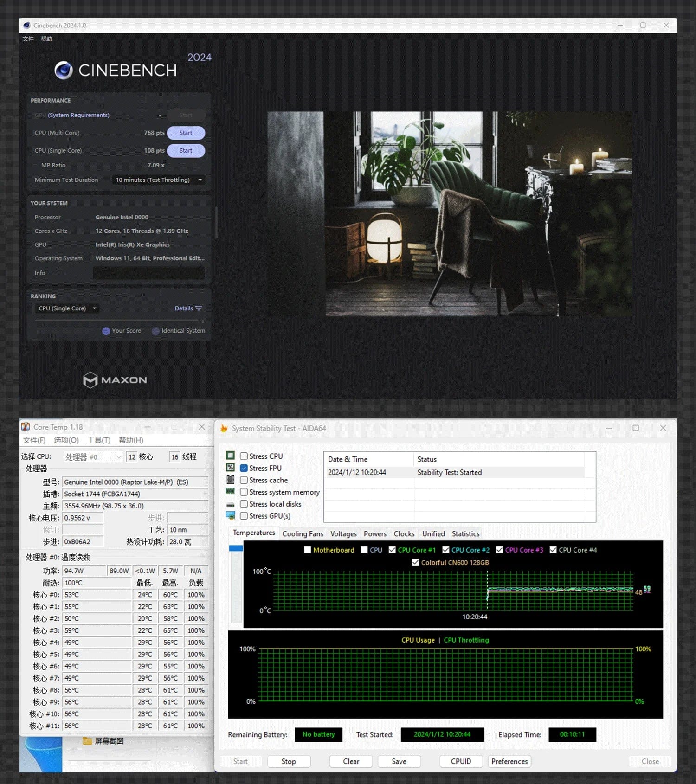The image size is (696, 784).
Task: Start the CPU (Multi Core) benchmark
Action: tap(186, 133)
